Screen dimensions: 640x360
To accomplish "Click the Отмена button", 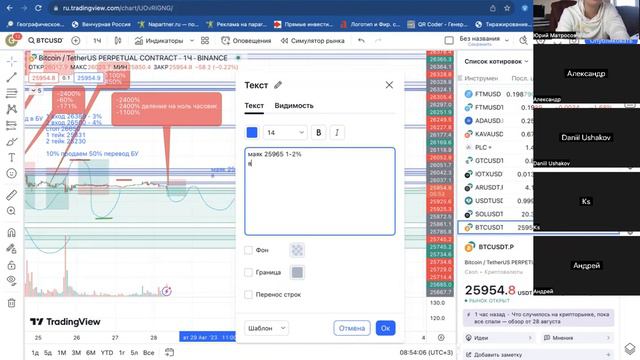I will [351, 328].
